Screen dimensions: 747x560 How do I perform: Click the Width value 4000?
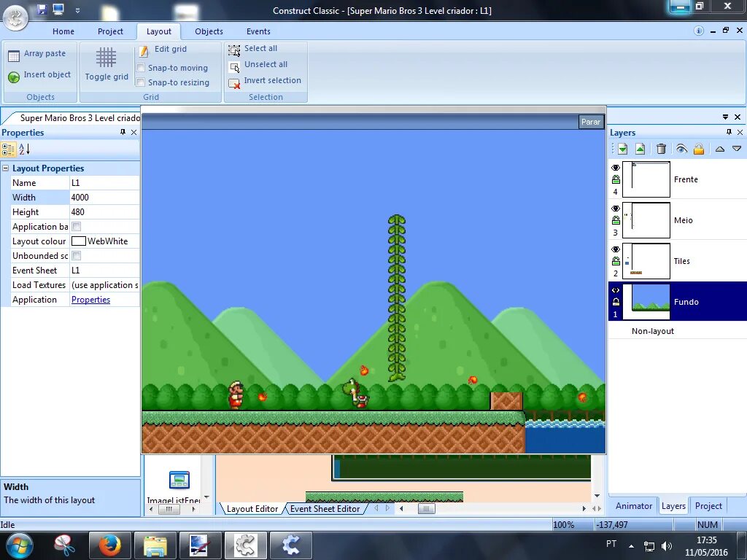click(x=104, y=197)
